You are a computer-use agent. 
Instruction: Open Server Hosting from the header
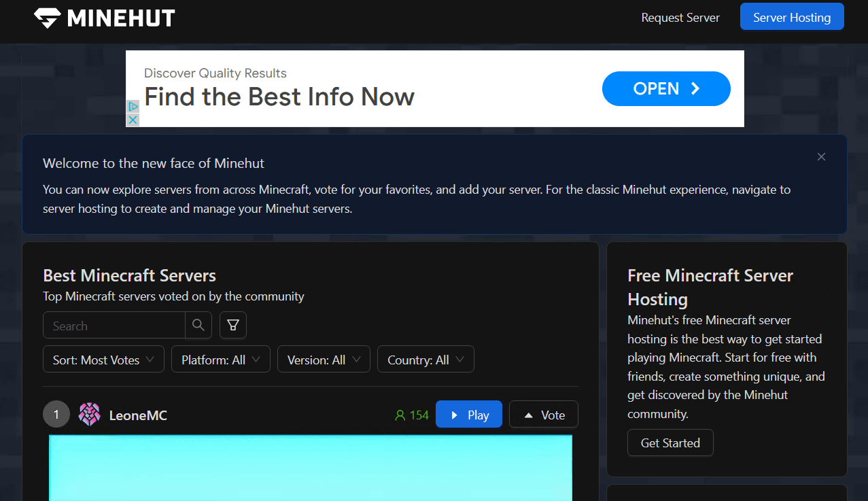[791, 16]
